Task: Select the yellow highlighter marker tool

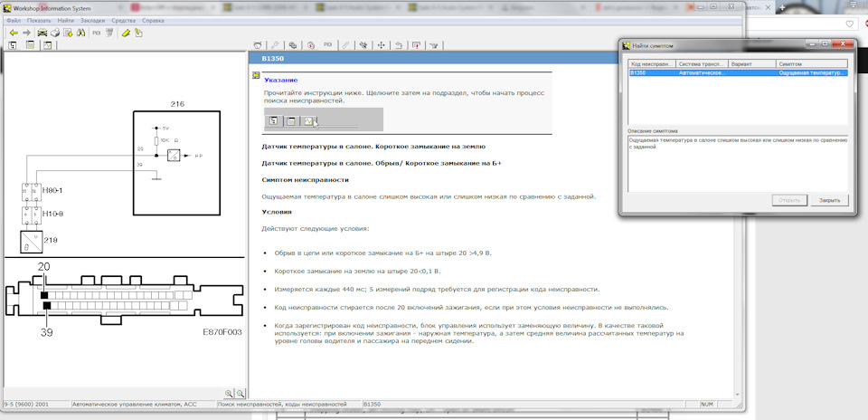Action: (x=127, y=33)
